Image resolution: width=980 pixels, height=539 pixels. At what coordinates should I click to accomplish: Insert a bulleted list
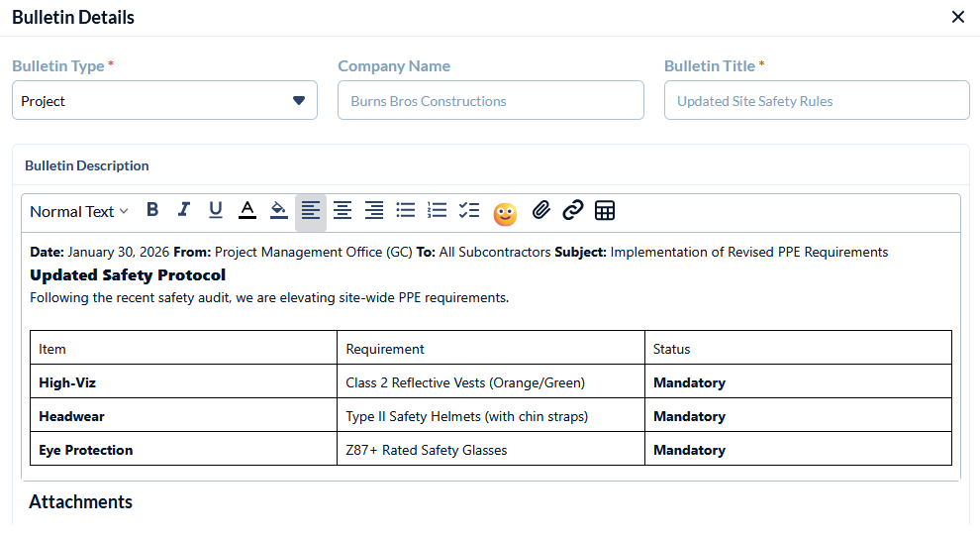tap(406, 210)
